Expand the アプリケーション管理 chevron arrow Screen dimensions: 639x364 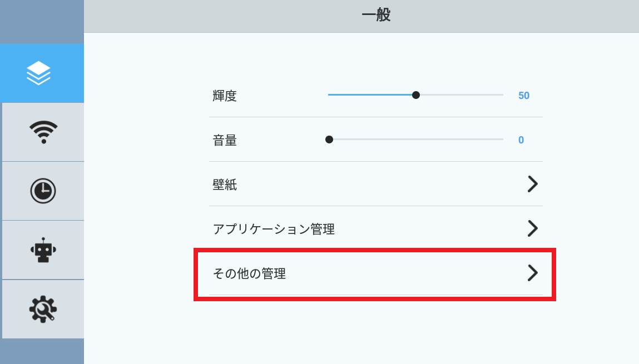click(533, 228)
